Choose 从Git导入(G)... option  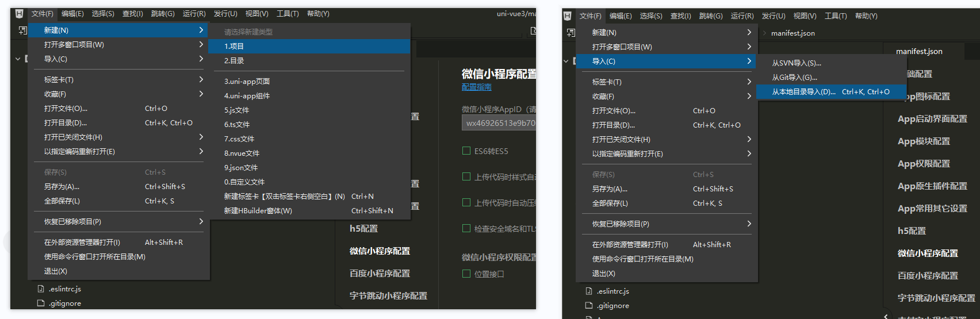832,78
